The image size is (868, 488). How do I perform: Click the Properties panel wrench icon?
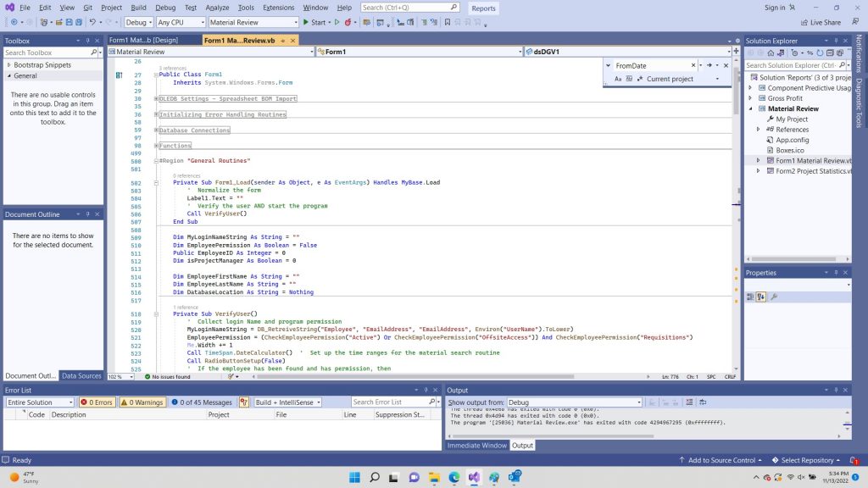click(773, 297)
